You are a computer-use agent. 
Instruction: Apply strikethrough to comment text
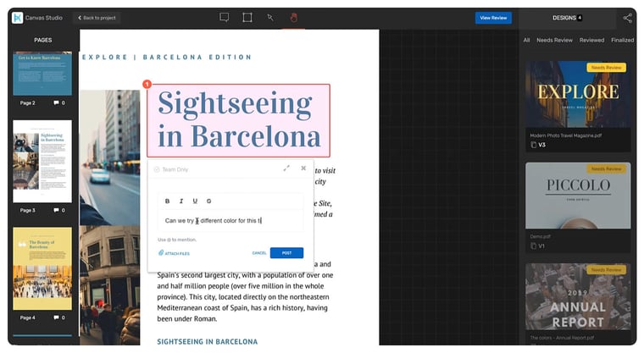209,201
